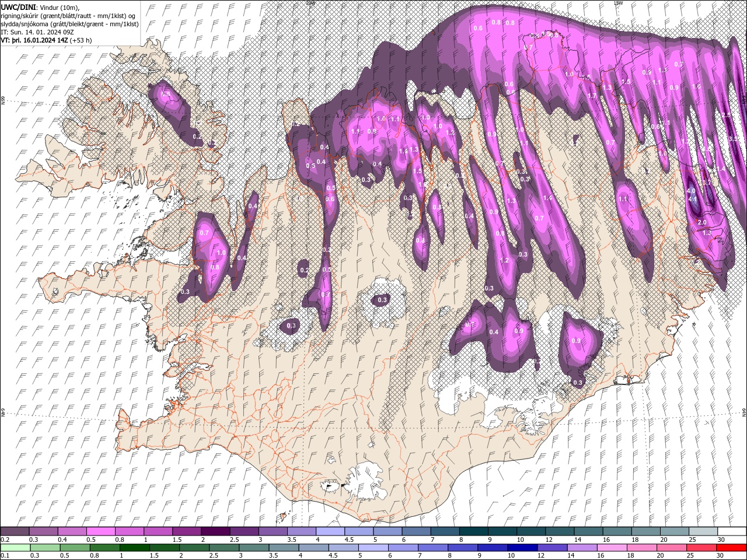Select upper legend swatch between 18 and 20
This screenshot has width=747, height=560.
pyautogui.click(x=645, y=531)
